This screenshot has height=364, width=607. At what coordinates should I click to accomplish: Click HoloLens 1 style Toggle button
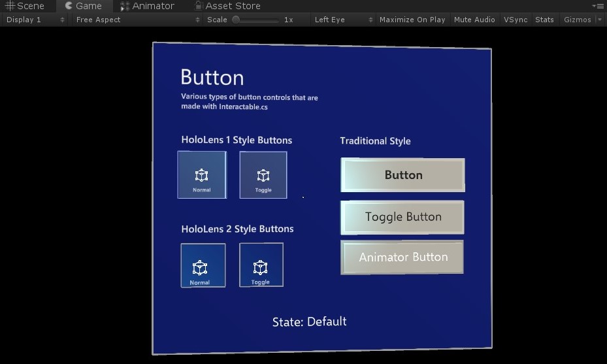263,175
